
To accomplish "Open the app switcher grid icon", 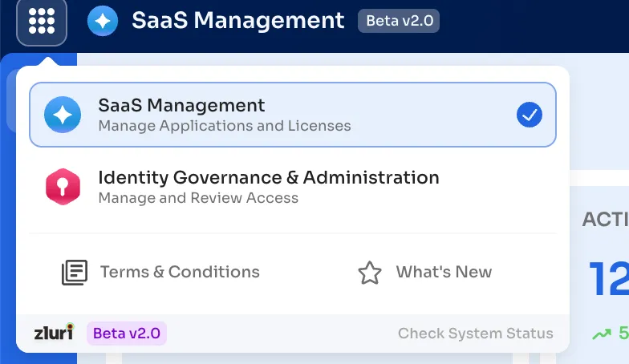I will coord(42,21).
